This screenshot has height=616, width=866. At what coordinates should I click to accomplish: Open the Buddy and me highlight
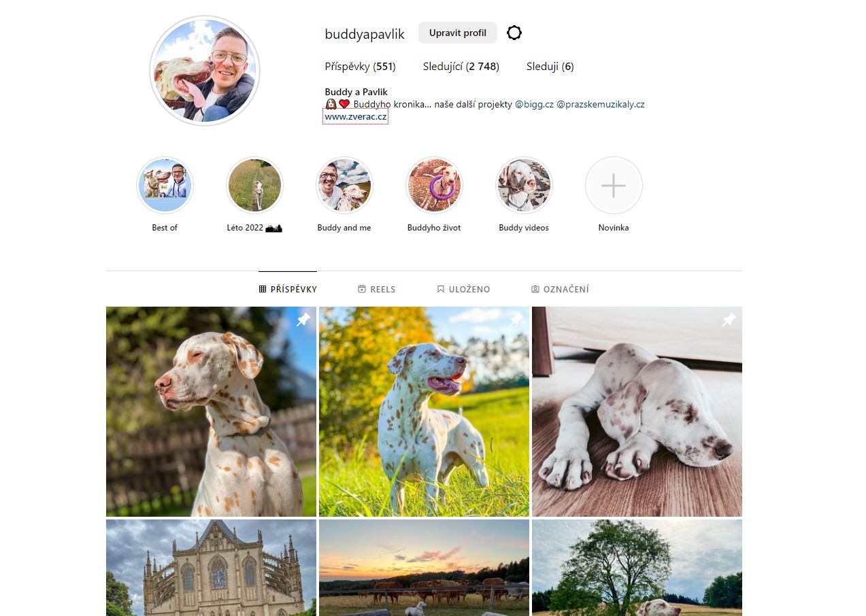click(344, 185)
